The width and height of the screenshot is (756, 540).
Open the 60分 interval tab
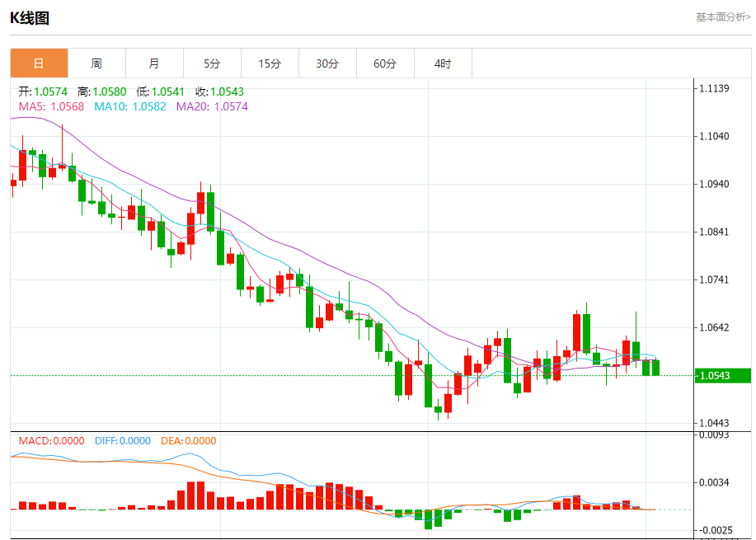385,63
